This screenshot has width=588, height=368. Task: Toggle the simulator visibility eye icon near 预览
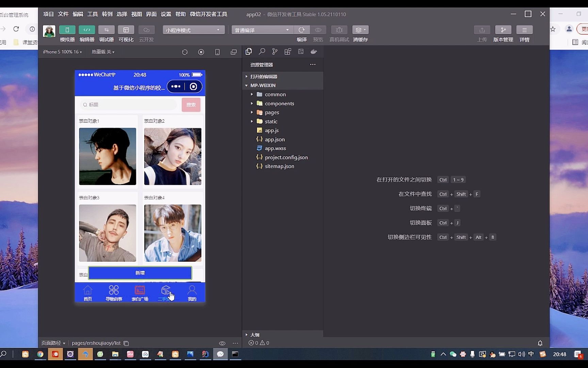click(318, 30)
